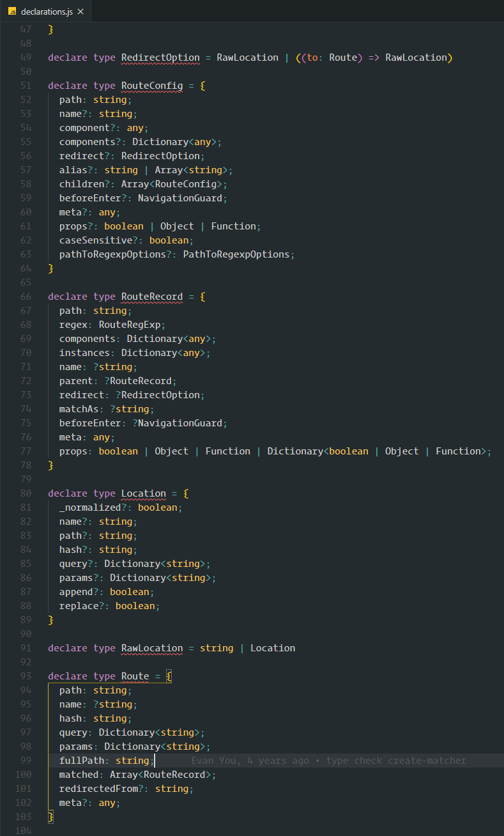Click the RedirectOption type name on line 49
The width and height of the screenshot is (504, 836).
[160, 58]
